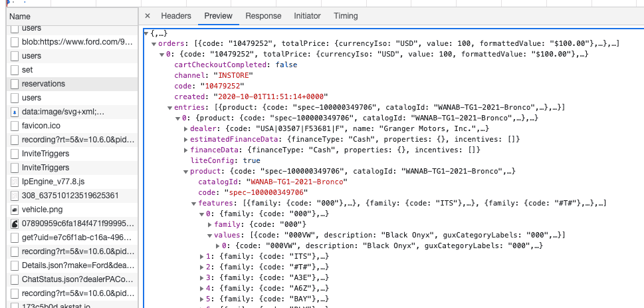The width and height of the screenshot is (644, 308).
Task: Click the script icon beside IpEngine_v77.8.js
Action: point(15,182)
